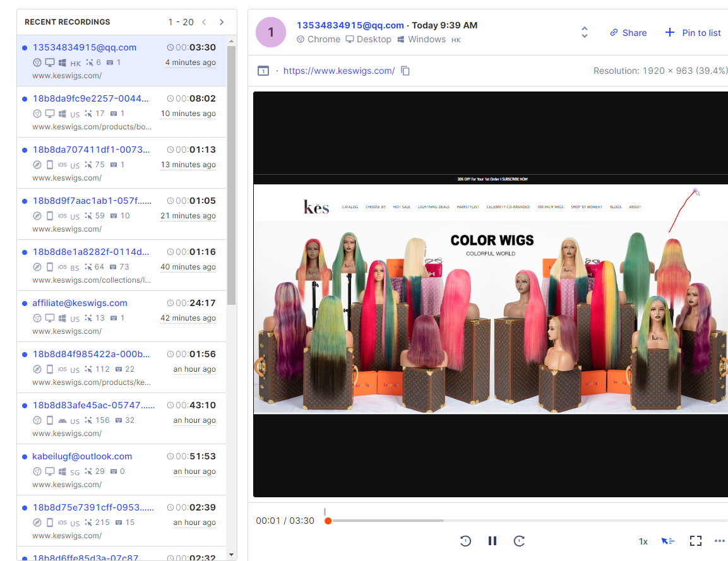Click the 00:01 / 03:30 time display

pos(285,521)
